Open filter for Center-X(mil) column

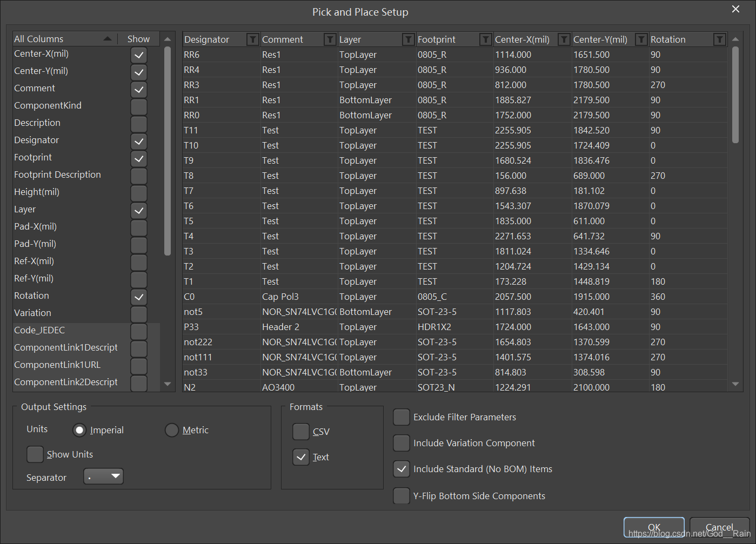pos(564,39)
